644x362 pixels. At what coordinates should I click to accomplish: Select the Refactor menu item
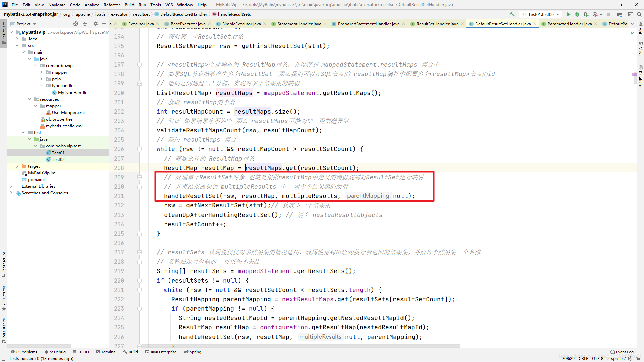coord(111,4)
